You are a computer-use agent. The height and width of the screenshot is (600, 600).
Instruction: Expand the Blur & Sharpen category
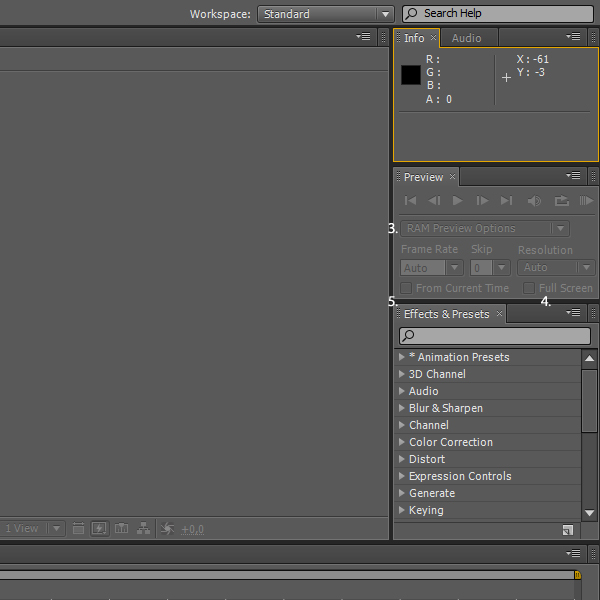[401, 408]
